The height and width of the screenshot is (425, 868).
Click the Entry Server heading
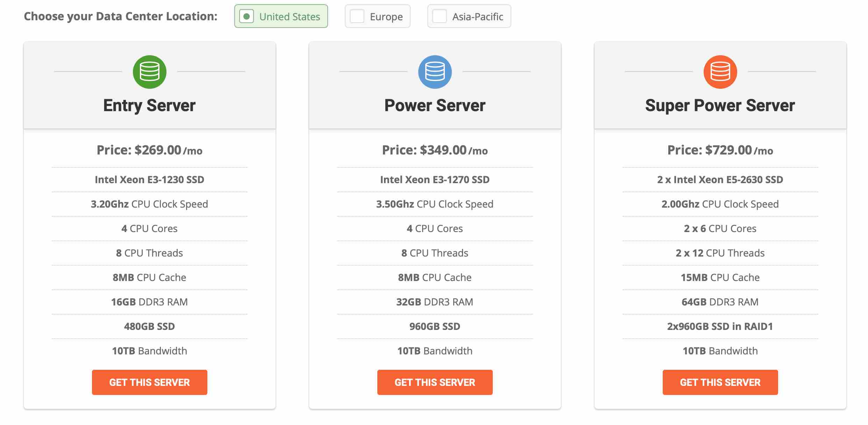tap(149, 106)
